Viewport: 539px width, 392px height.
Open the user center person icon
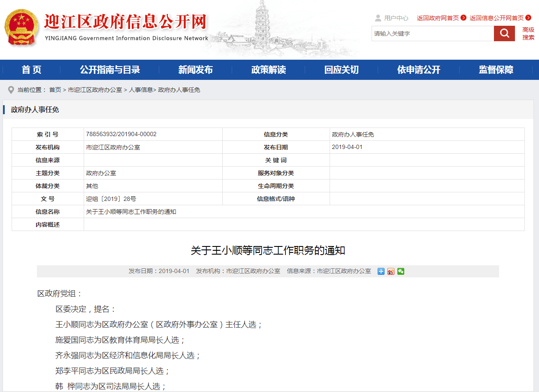(378, 18)
